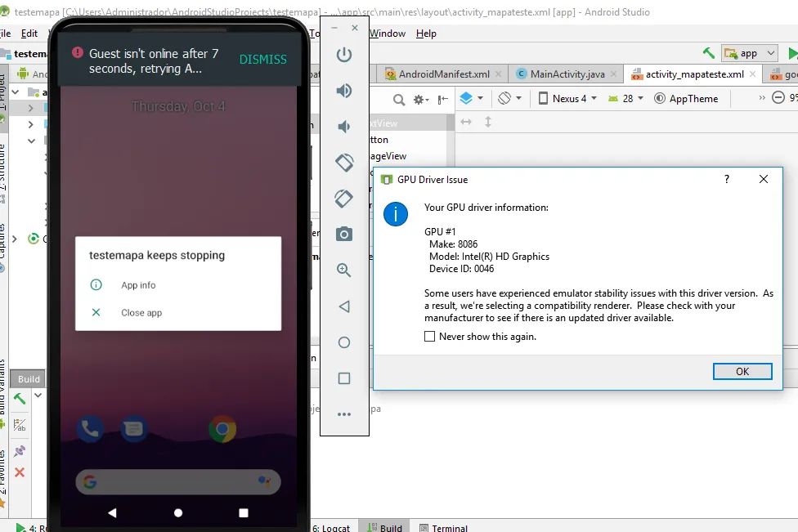
Task: Click the emulator Home circle button
Action: point(344,342)
